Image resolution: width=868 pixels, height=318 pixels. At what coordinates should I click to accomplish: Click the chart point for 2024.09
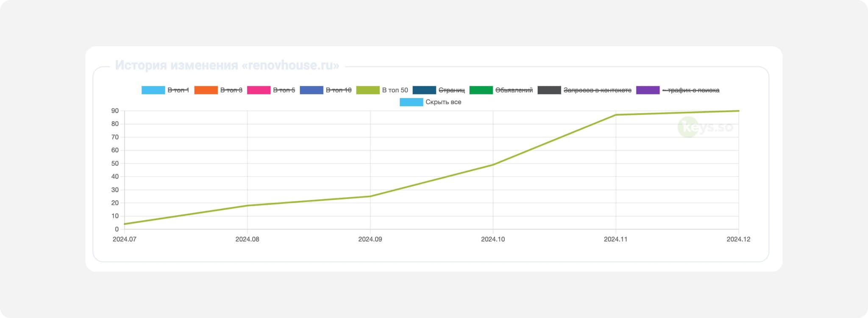pyautogui.click(x=370, y=196)
